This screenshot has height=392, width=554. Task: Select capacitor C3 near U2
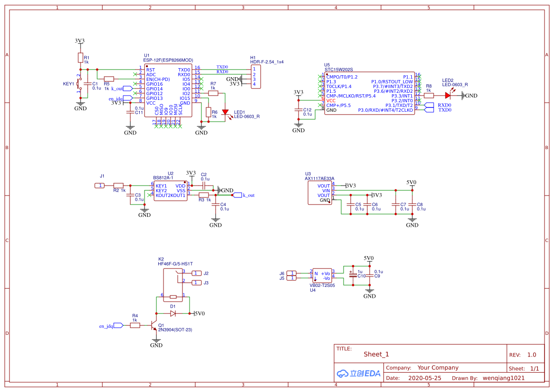click(x=130, y=195)
